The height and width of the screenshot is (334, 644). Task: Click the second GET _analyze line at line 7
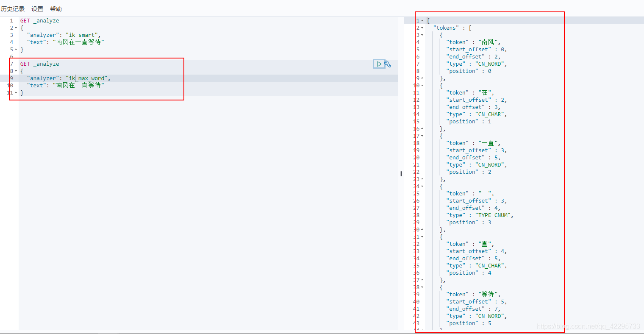tap(40, 64)
